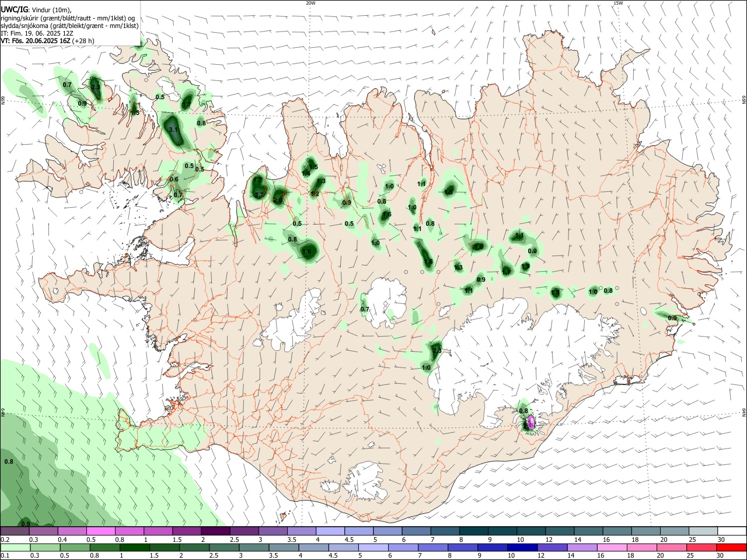
Task: Select bottom legend swatch between 14 and 16
Action: 582,547
